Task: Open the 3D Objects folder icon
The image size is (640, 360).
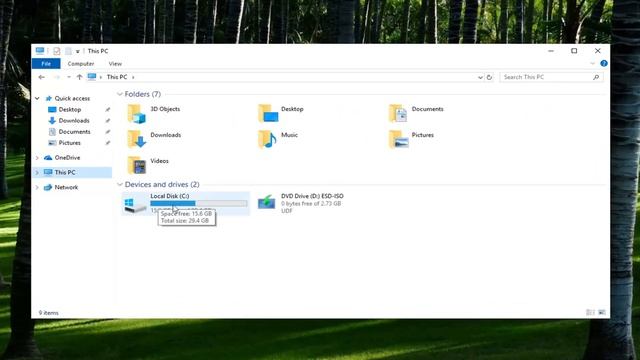Action: [x=136, y=113]
